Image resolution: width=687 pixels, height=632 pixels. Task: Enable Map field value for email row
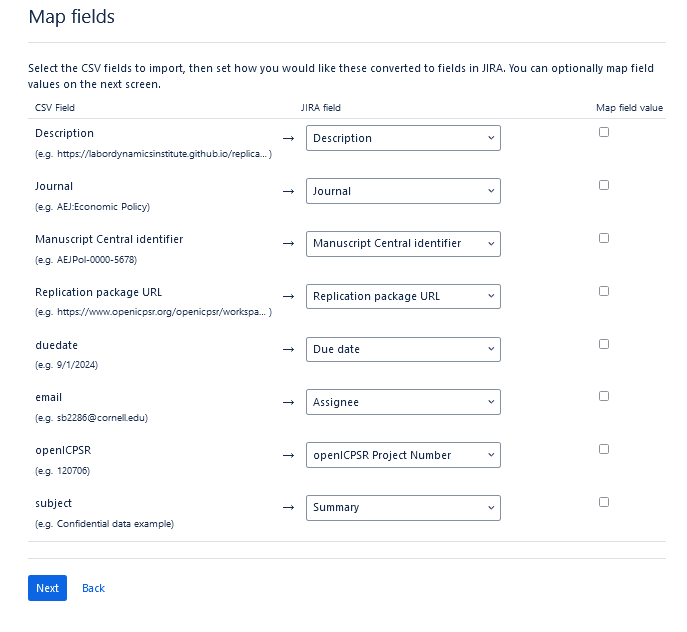(x=604, y=396)
